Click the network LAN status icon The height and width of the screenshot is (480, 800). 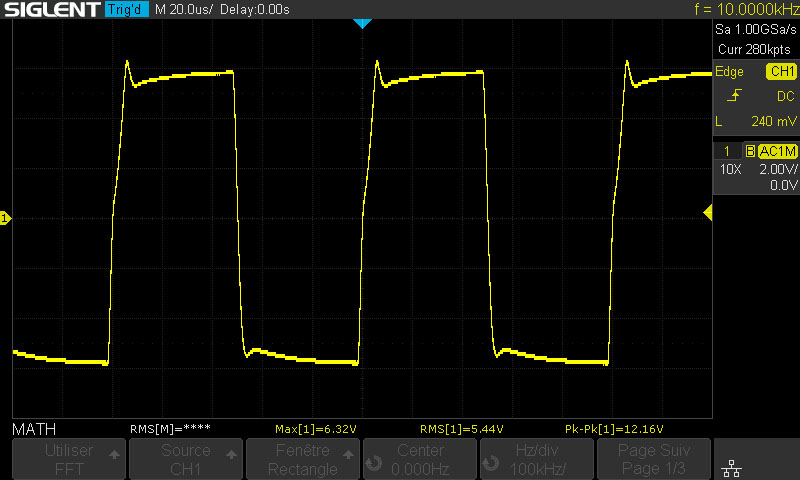coord(732,468)
